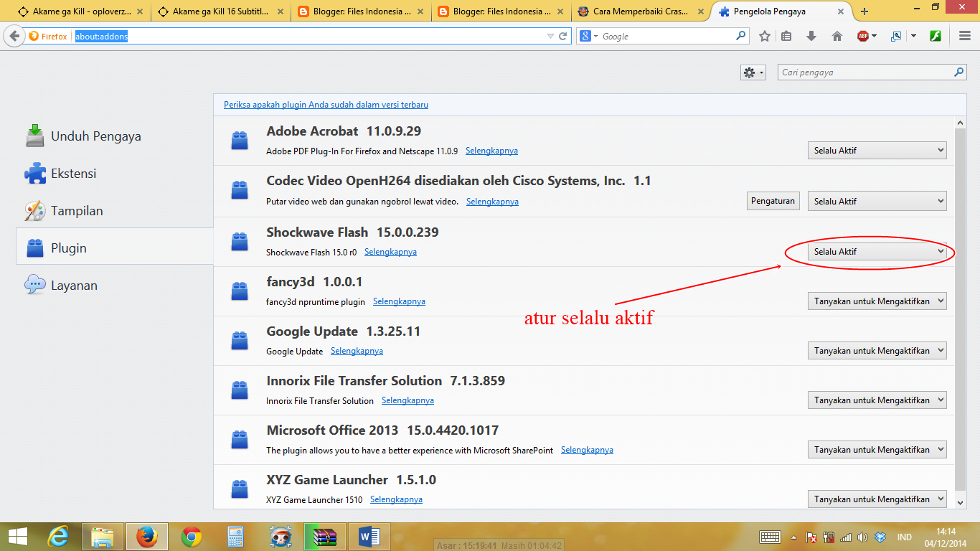Open the Firefox hamburger menu
The width and height of the screenshot is (980, 551).
(x=965, y=36)
